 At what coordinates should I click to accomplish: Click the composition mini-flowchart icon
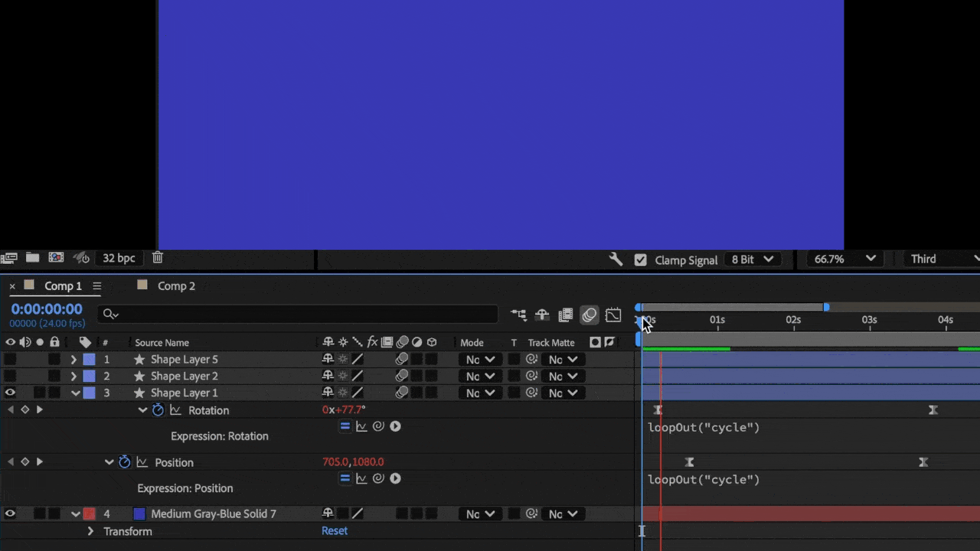(x=519, y=315)
